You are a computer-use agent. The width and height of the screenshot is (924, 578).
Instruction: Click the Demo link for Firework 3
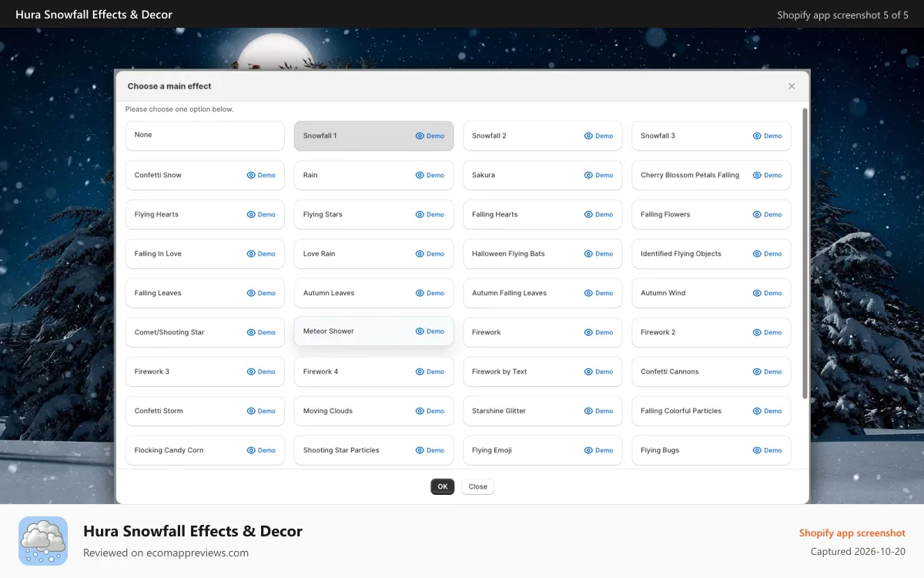[261, 371]
